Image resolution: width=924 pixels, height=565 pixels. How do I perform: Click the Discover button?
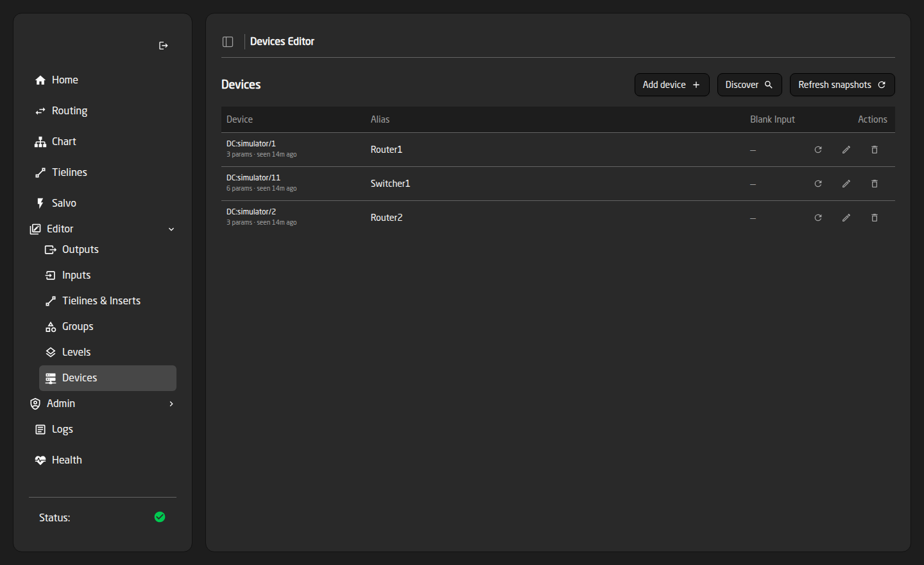(x=749, y=85)
